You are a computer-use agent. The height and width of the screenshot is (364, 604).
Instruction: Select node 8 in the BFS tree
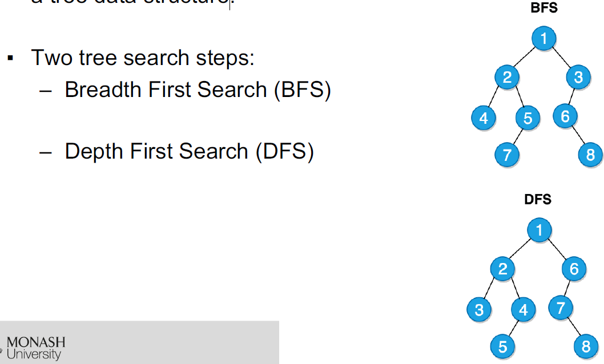click(x=590, y=155)
